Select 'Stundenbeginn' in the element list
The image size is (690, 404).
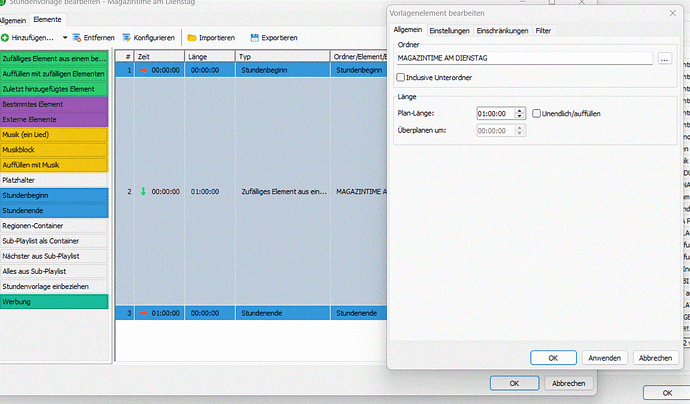click(x=54, y=195)
